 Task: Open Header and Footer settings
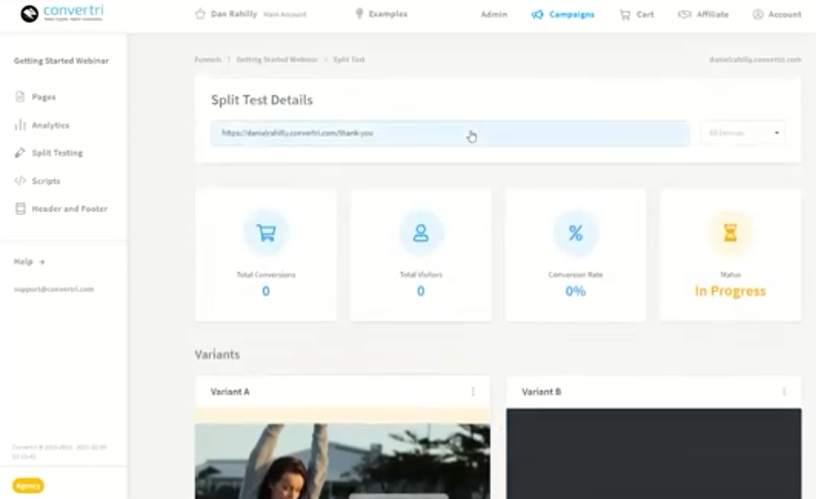pyautogui.click(x=69, y=209)
